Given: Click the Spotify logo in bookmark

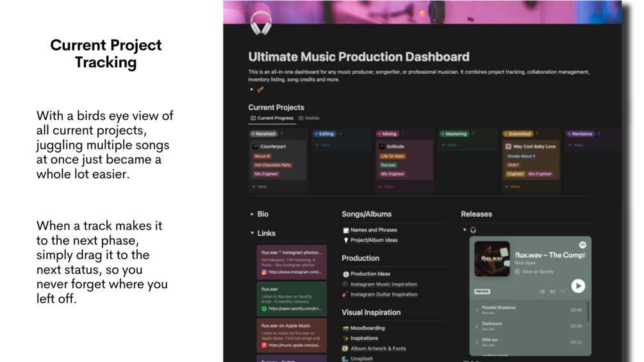Looking at the screenshot, I should pos(264,309).
